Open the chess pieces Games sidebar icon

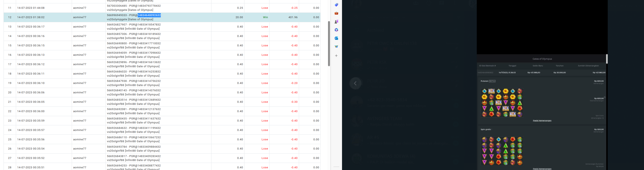tap(336, 22)
